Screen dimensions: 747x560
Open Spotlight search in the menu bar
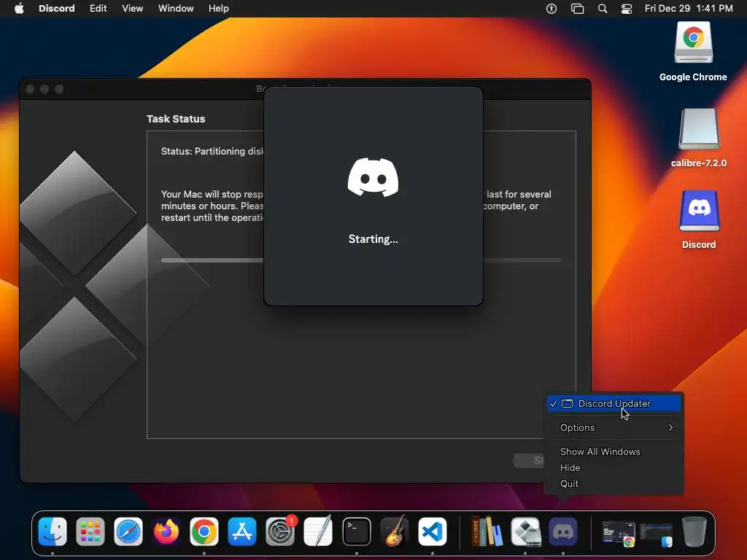click(602, 9)
